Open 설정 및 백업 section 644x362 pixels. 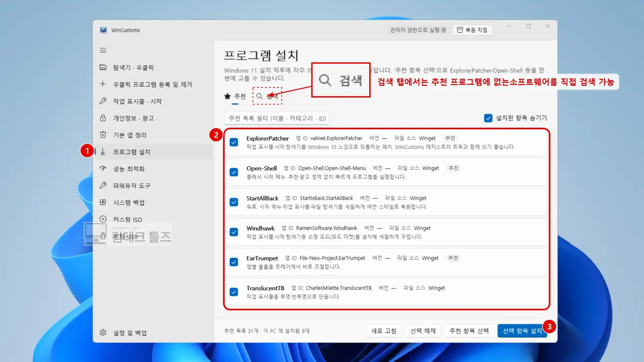pos(153,333)
